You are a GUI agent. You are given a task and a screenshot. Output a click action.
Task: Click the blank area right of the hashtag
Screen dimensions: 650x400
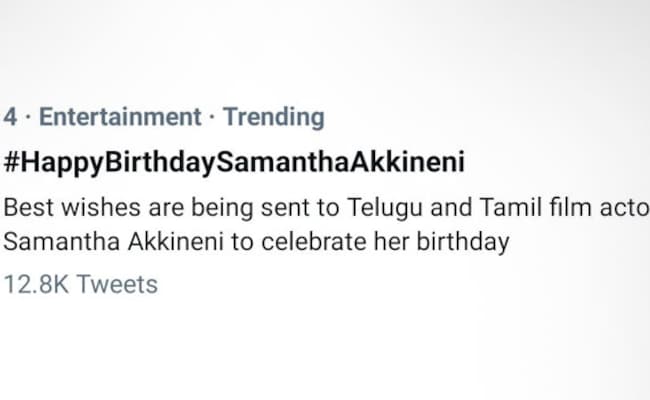(560, 162)
